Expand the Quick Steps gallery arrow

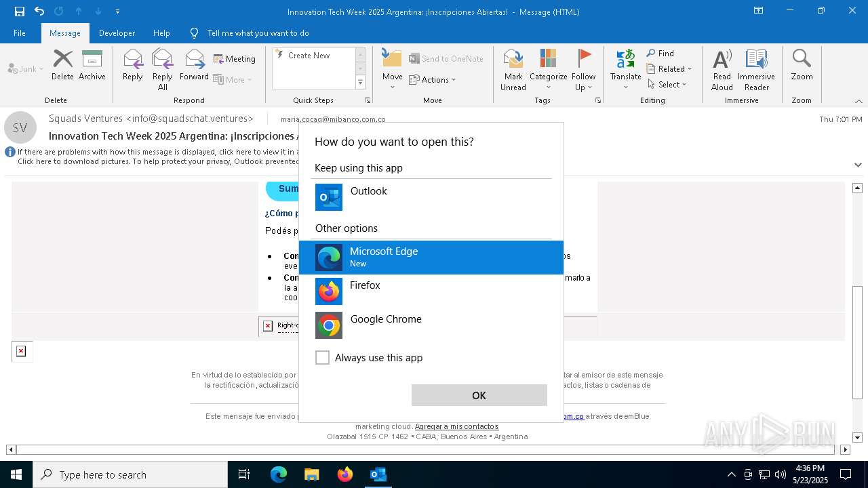click(360, 83)
